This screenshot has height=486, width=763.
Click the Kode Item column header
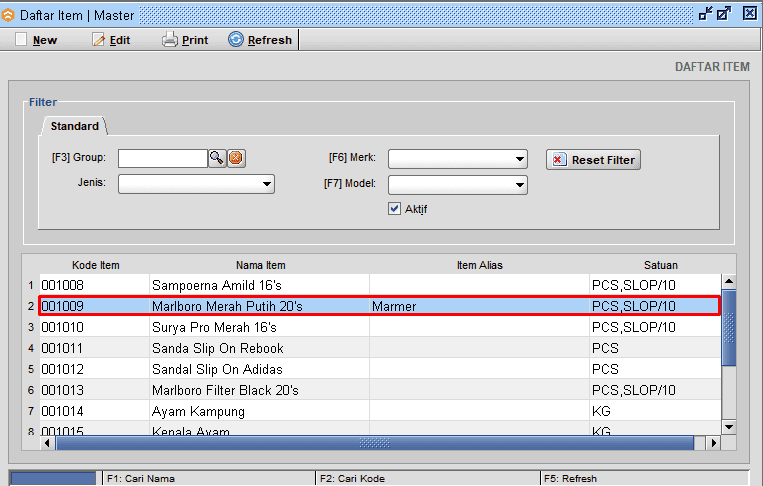95,265
